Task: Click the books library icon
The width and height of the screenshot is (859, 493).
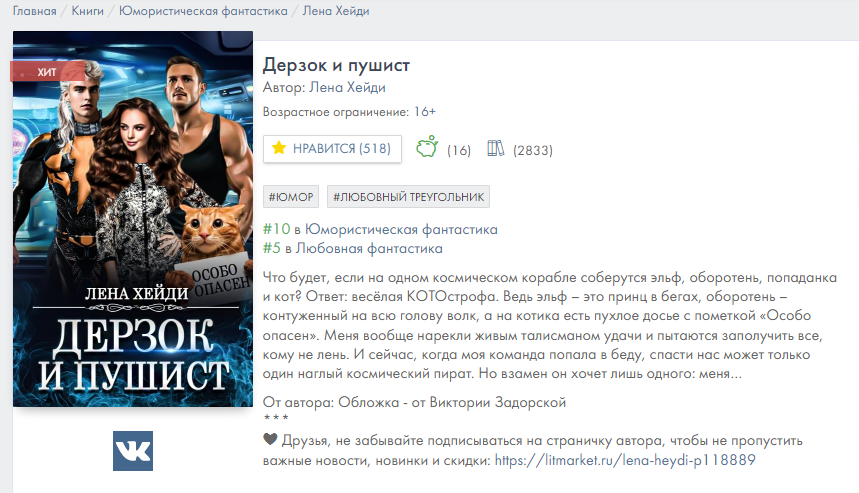Action: (x=495, y=148)
